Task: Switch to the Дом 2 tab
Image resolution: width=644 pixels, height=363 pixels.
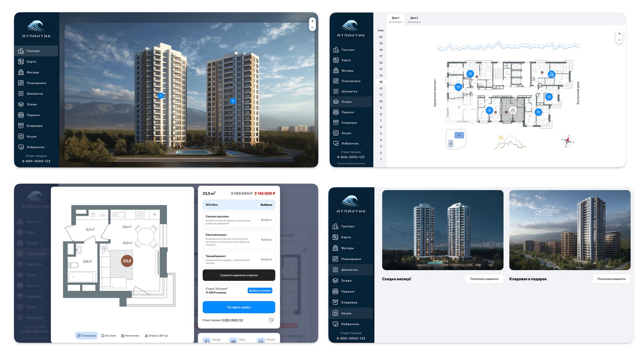Action: click(x=414, y=19)
